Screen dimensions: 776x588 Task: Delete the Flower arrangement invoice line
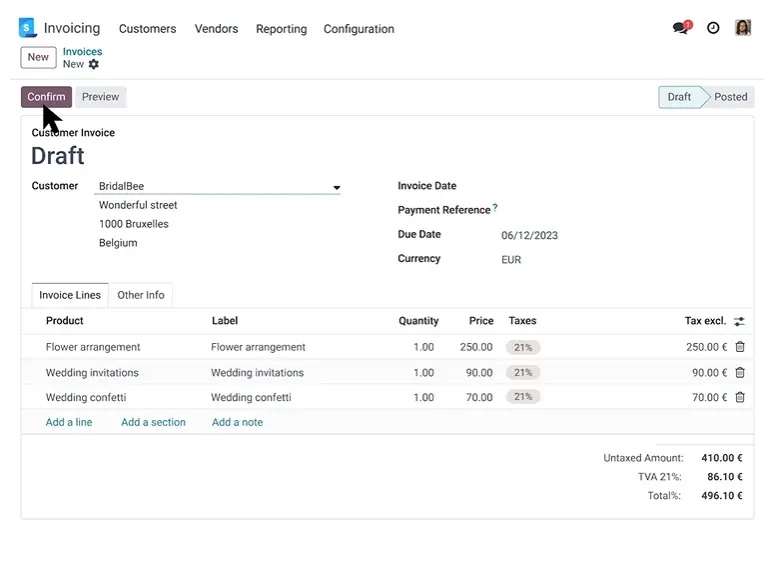pos(740,347)
